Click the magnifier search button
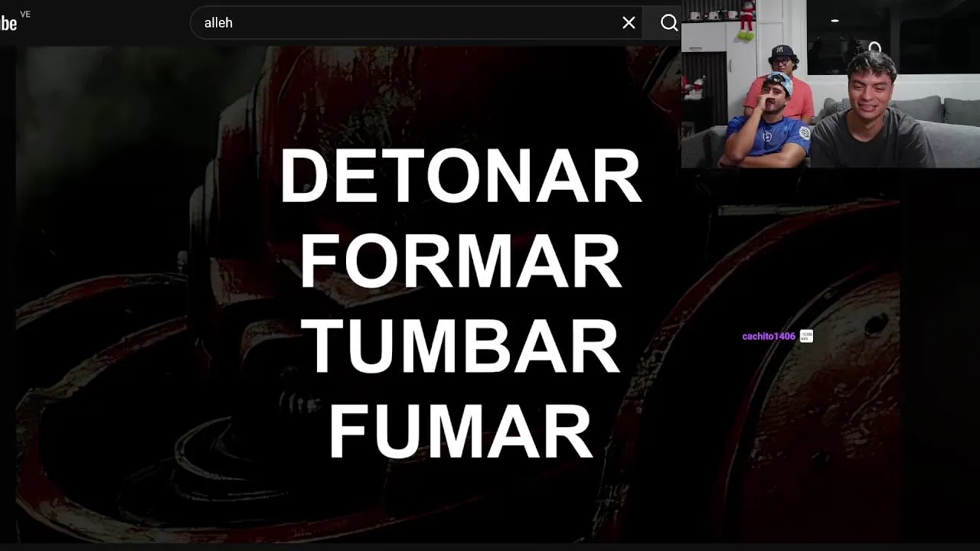980x551 pixels. [x=669, y=23]
